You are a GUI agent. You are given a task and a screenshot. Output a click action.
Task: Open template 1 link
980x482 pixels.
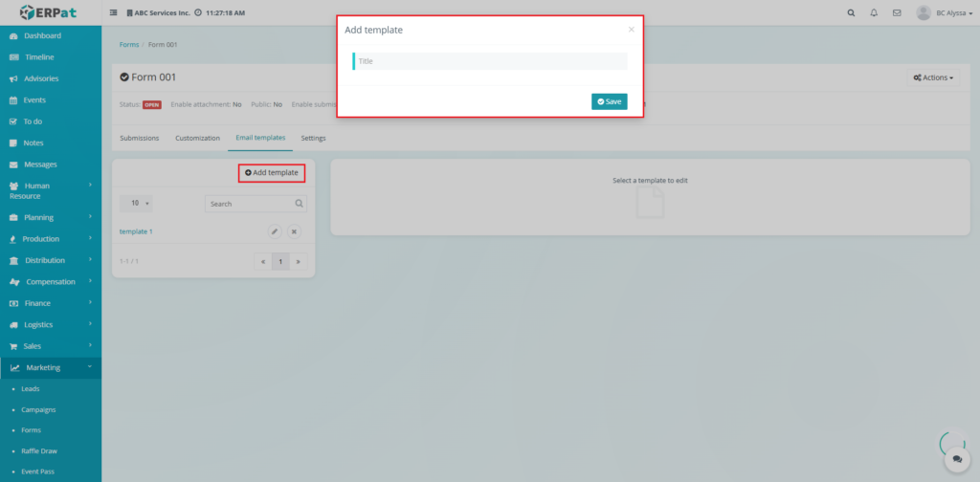(x=136, y=231)
